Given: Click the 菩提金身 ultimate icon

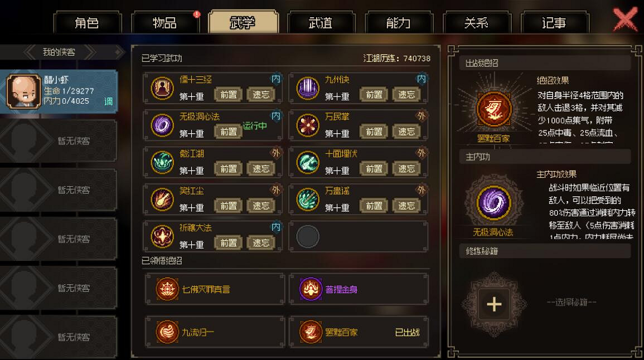Looking at the screenshot, I should click(311, 289).
